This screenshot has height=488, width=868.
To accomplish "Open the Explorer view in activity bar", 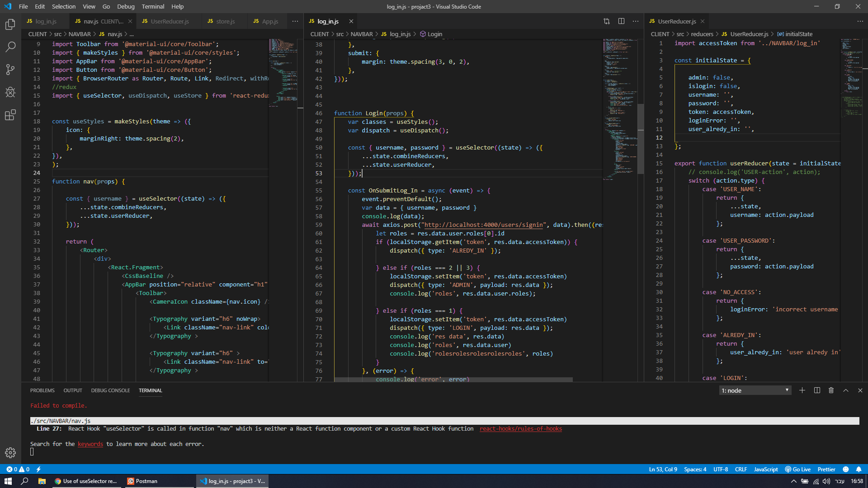I will [x=10, y=24].
